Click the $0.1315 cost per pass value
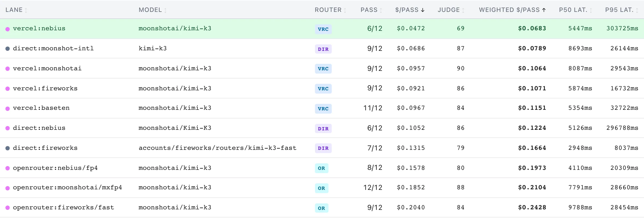This screenshot has height=218, width=644. [411, 148]
